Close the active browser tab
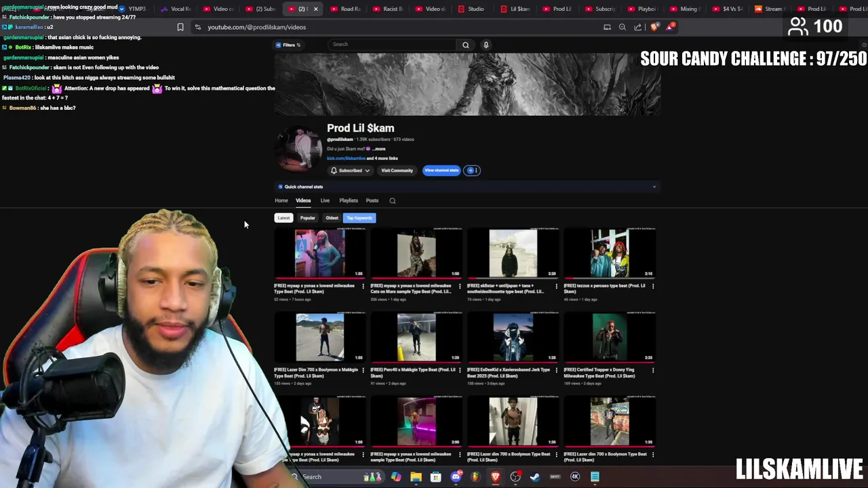The image size is (868, 488). click(315, 9)
